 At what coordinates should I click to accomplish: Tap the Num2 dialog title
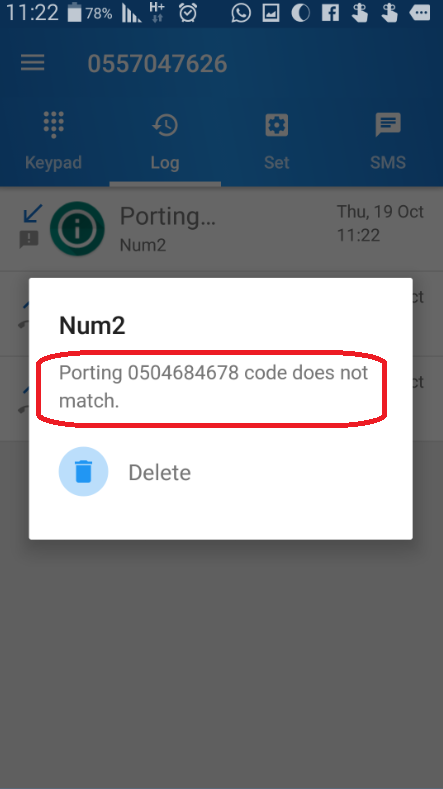coord(92,326)
